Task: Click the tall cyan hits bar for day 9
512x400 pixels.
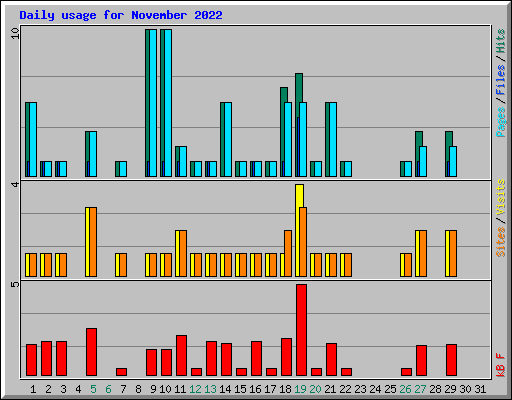Action: pyautogui.click(x=153, y=103)
